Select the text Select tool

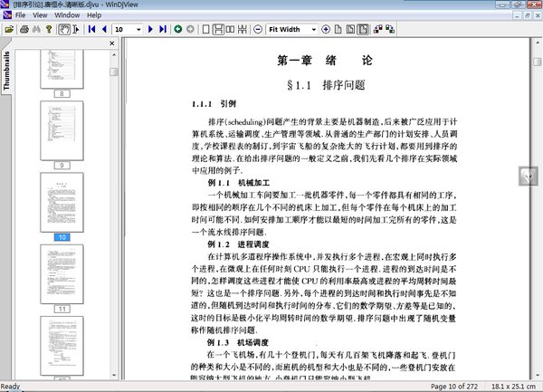tap(76, 30)
